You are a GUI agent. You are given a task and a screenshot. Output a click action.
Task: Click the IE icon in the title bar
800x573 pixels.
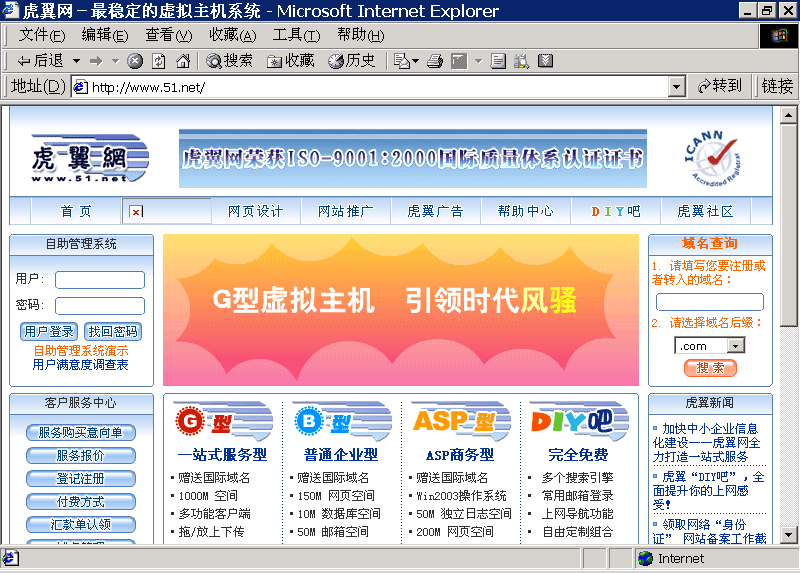pos(11,10)
